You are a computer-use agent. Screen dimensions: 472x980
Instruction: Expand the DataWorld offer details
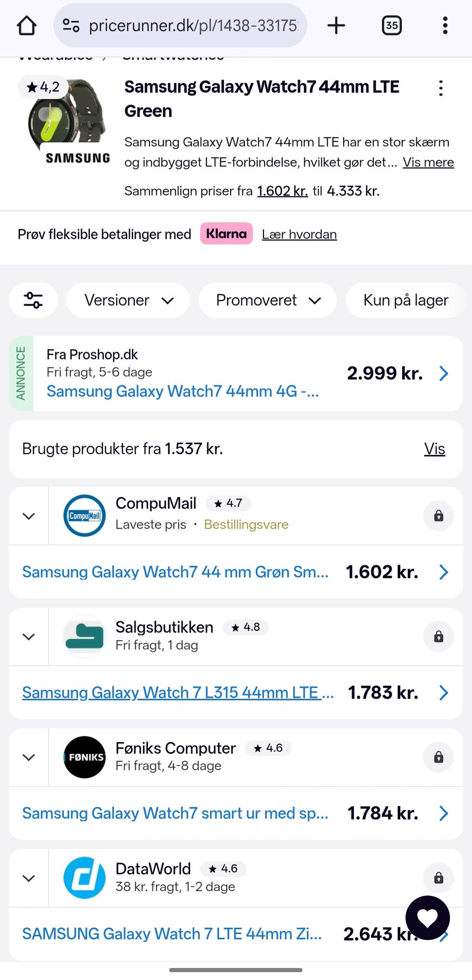click(x=29, y=878)
